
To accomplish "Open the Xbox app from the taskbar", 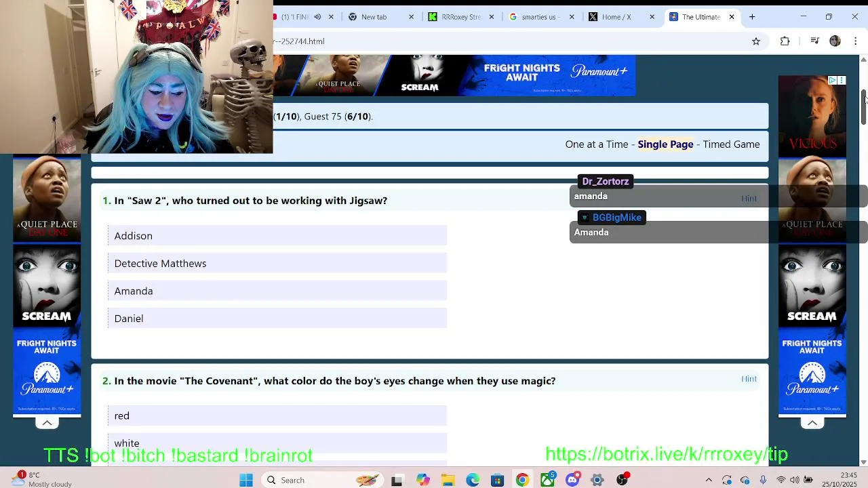I will coord(547,481).
